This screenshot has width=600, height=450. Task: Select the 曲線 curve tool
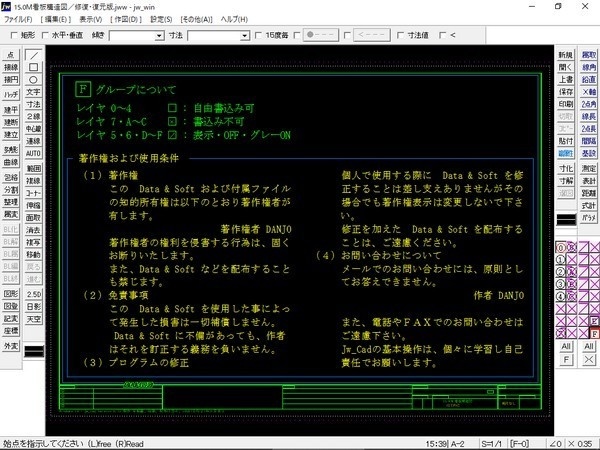pos(11,162)
